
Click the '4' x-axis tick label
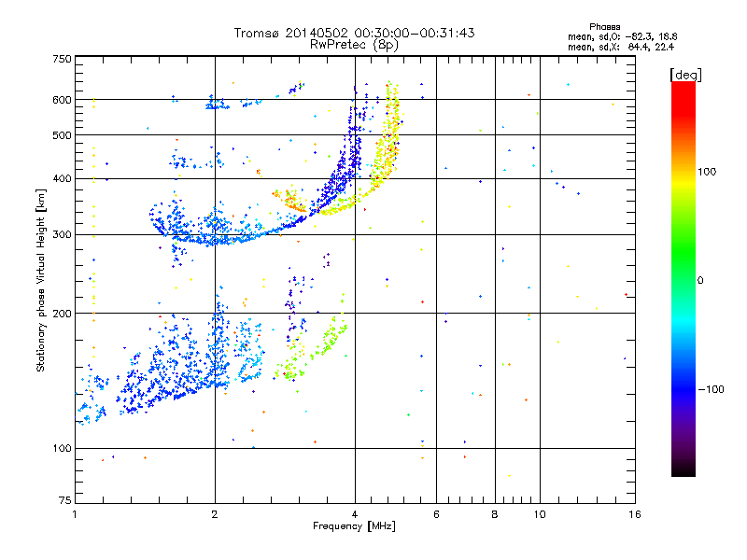coord(355,514)
